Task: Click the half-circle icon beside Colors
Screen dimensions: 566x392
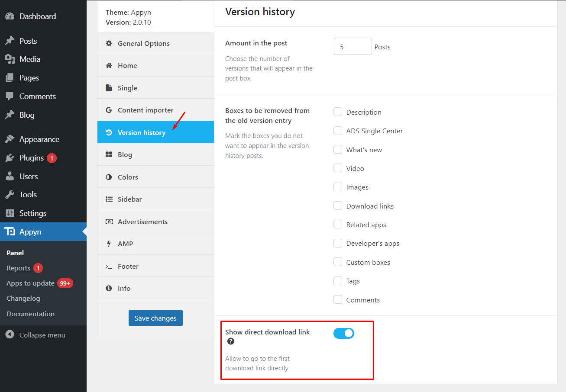Action: 109,177
